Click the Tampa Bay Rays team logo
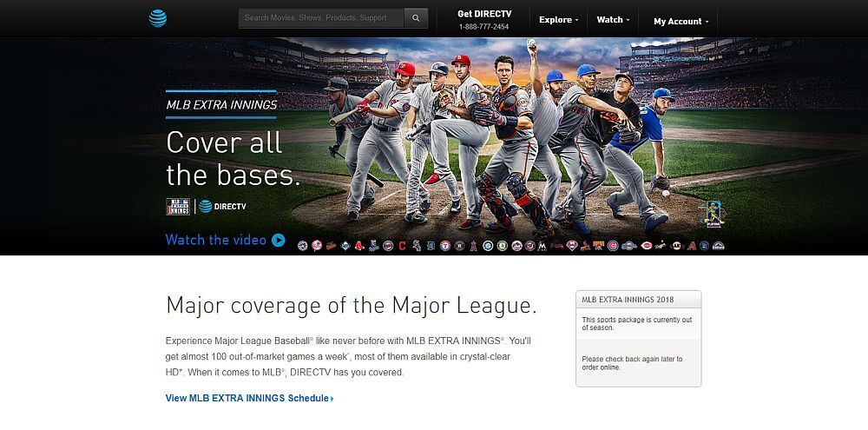Screen dimensions: 868x430 (345, 246)
